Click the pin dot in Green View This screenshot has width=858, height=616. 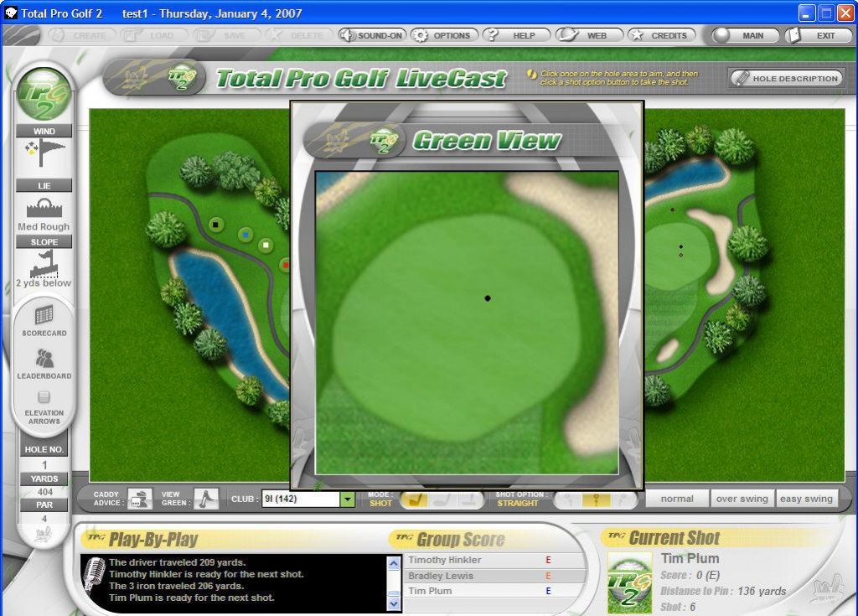(x=488, y=298)
